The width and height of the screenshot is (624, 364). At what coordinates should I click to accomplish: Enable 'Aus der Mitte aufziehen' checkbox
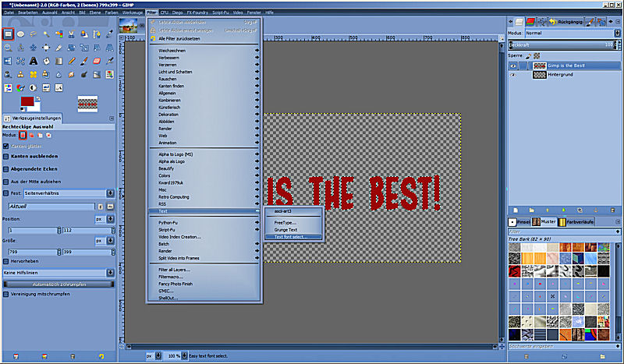coord(6,182)
